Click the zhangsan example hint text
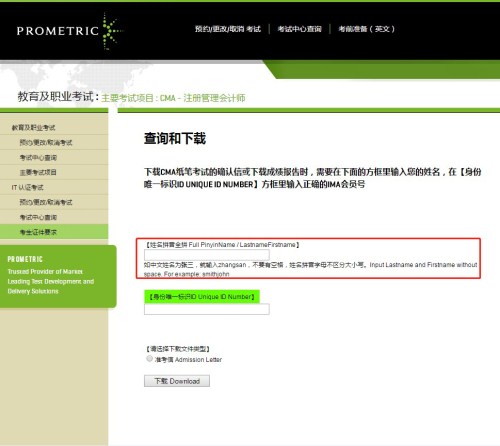This screenshot has height=446, width=500. pyautogui.click(x=311, y=269)
